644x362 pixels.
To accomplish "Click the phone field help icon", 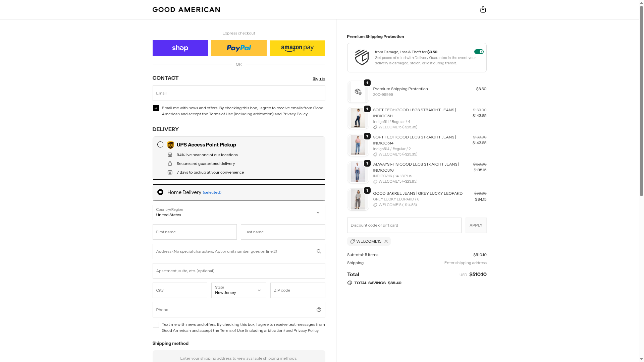I will [319, 310].
